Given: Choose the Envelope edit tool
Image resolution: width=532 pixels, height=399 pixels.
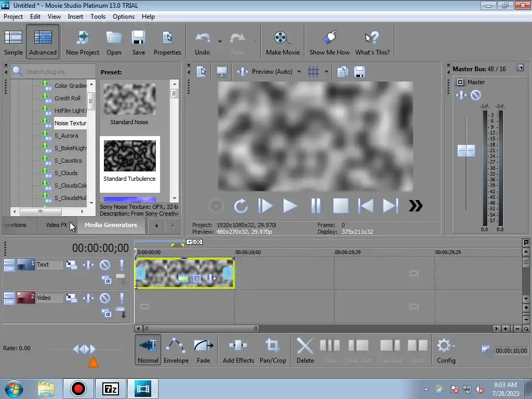Looking at the screenshot, I should point(176,351).
